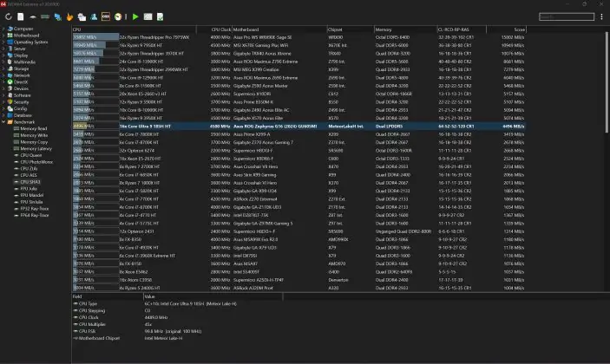Start the benchmark with green play button

[x=135, y=16]
